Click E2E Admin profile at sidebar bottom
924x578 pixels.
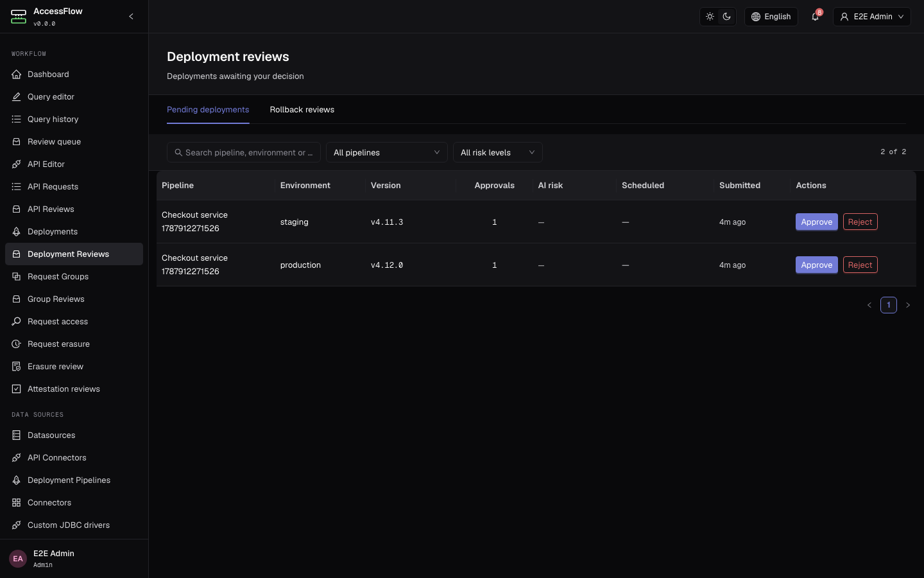click(74, 559)
